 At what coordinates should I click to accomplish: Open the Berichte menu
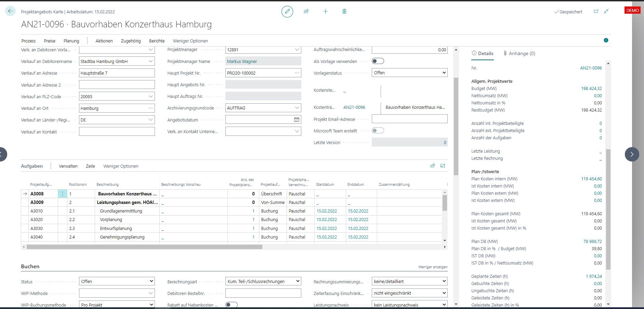[157, 41]
